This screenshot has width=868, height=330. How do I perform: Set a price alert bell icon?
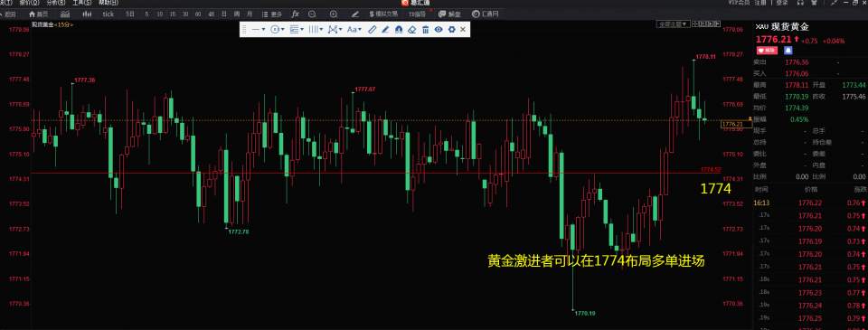click(788, 51)
